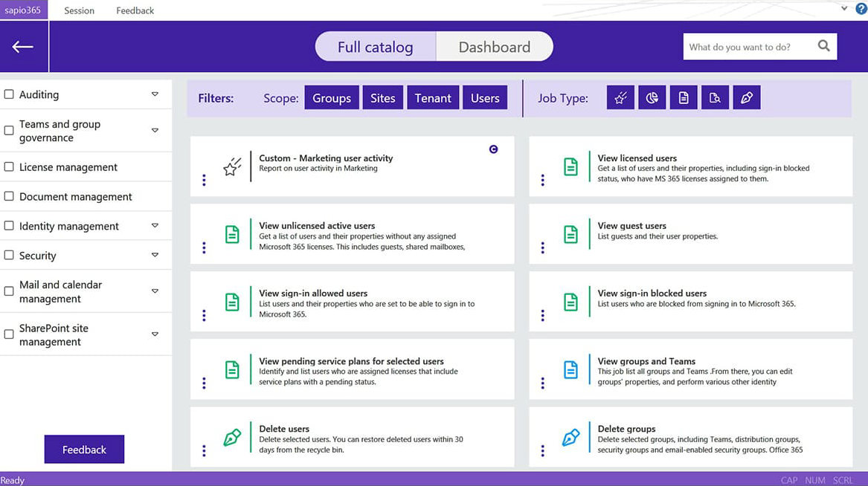Tick the License management checkbox
Image resolution: width=868 pixels, height=486 pixels.
pos(9,167)
